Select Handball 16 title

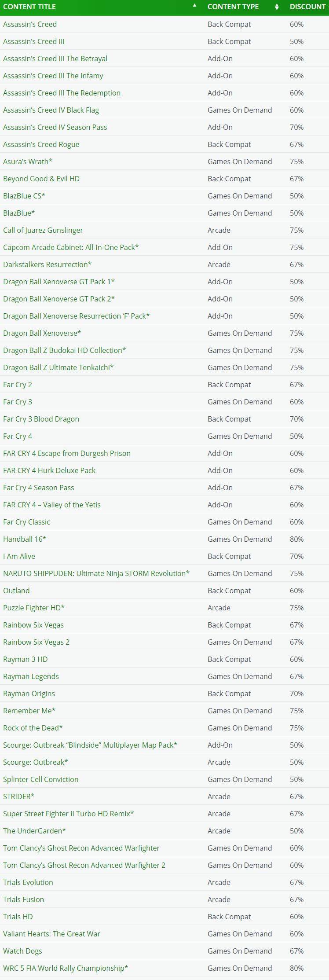point(25,539)
